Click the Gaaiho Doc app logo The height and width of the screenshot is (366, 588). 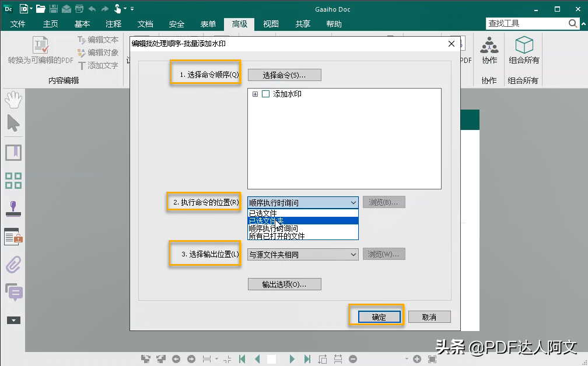8,9
